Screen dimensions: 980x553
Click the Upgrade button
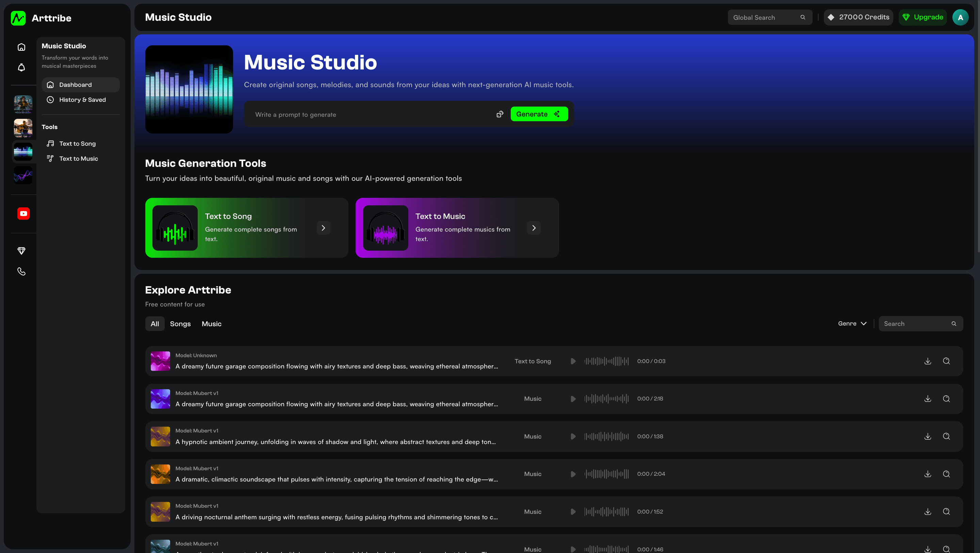[x=922, y=17]
